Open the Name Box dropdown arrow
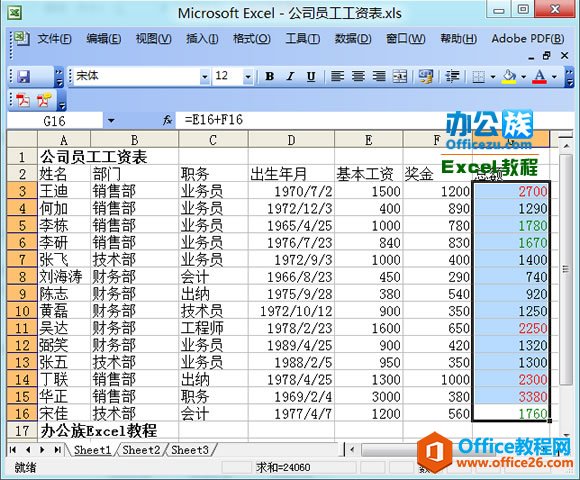This screenshot has width=580, height=480. [111, 121]
